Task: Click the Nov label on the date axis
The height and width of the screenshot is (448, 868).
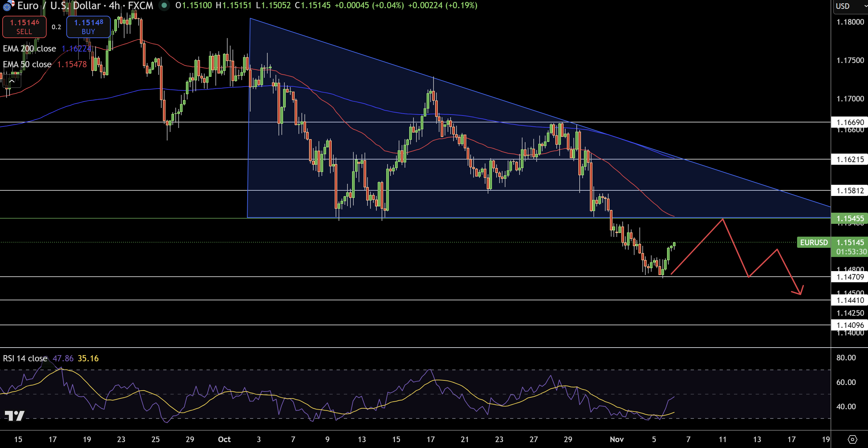Action: click(x=617, y=439)
